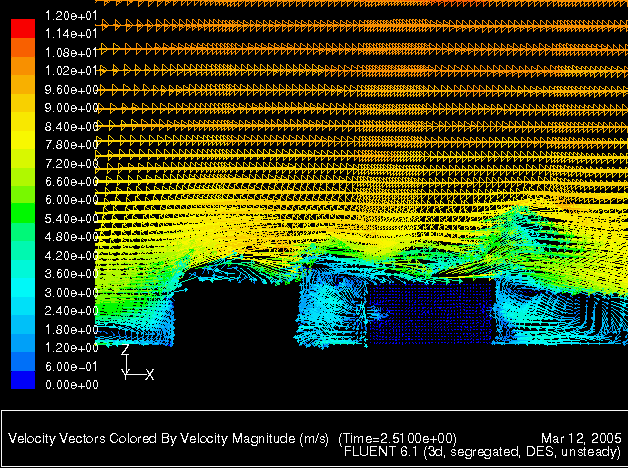Click the 9.00e+00 legend label
Image resolution: width=628 pixels, height=468 pixels.
[71, 108]
